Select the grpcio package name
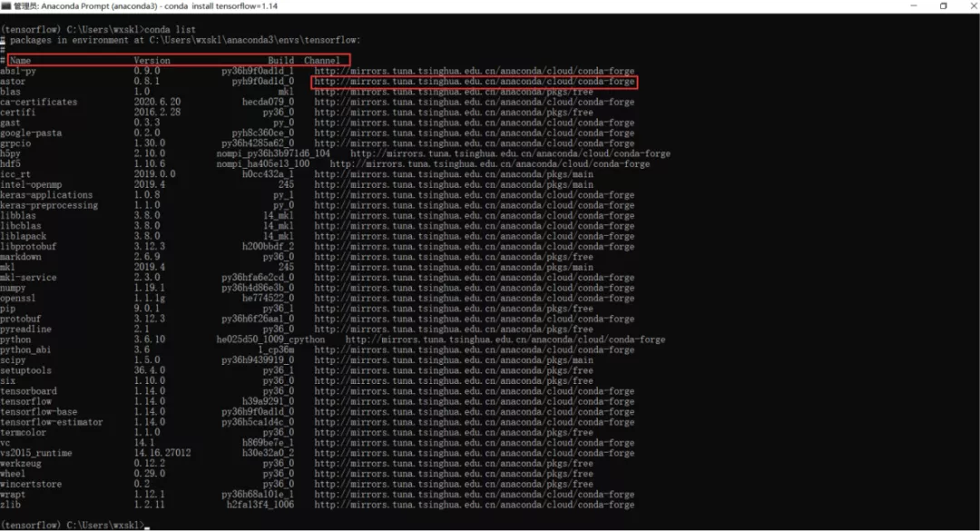 coord(15,143)
